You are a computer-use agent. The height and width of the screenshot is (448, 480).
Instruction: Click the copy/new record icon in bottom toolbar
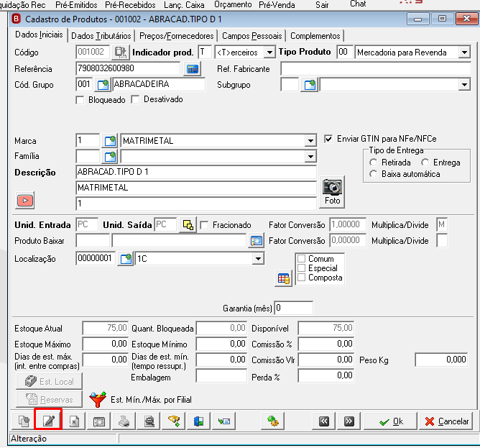24,421
